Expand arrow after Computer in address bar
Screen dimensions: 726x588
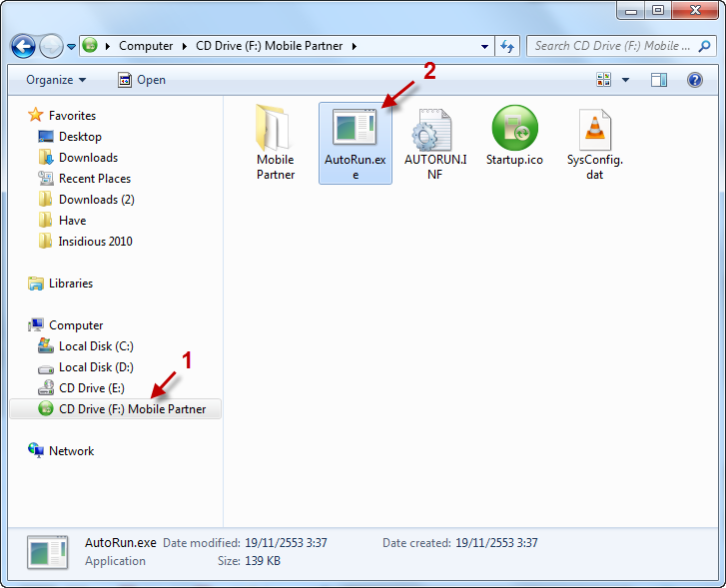pos(185,46)
